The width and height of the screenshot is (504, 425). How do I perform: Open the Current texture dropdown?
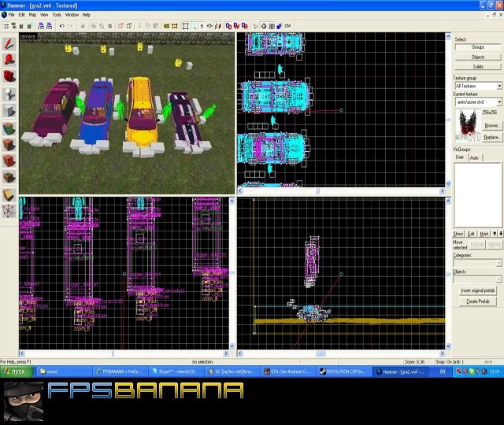499,102
